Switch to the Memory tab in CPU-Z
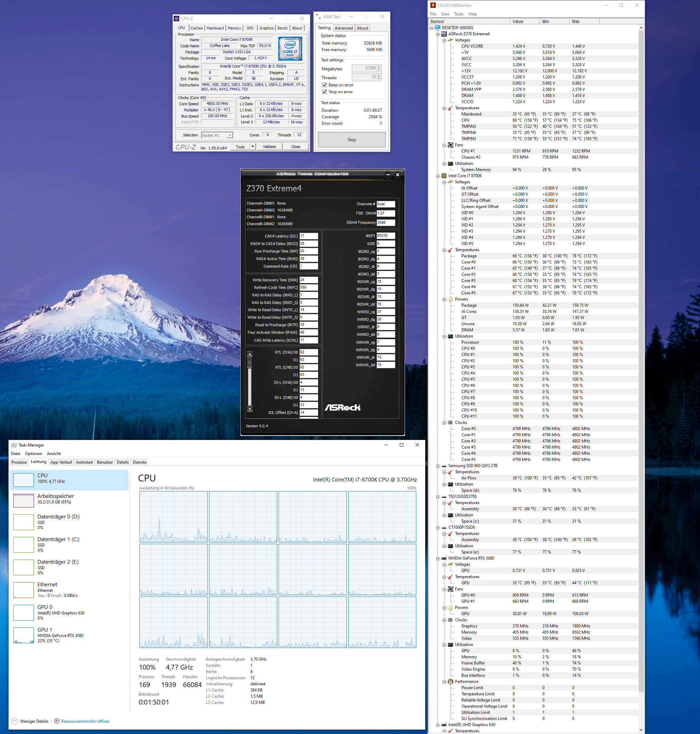This screenshot has width=700, height=734. coord(234,28)
